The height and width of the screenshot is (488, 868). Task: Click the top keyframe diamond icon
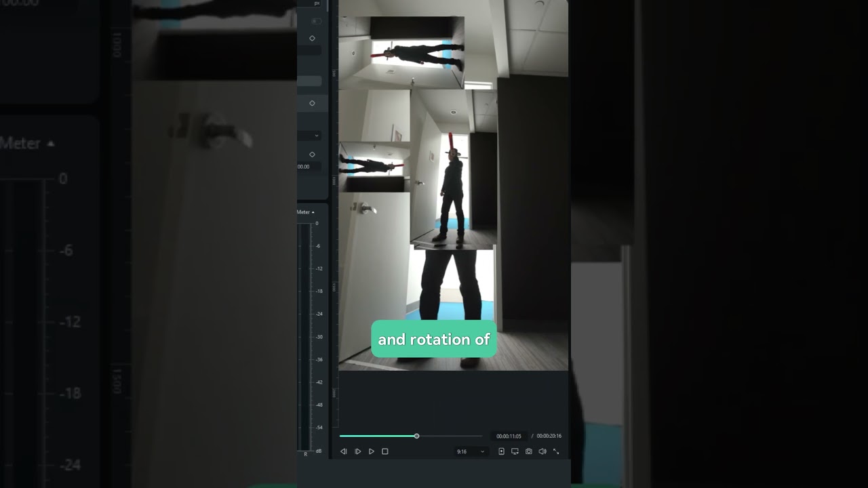point(312,38)
